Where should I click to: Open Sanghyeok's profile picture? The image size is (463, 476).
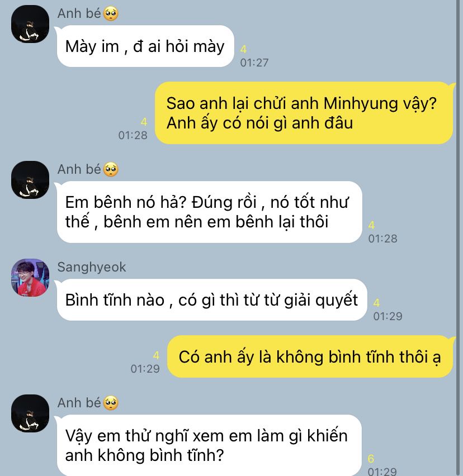[30, 278]
